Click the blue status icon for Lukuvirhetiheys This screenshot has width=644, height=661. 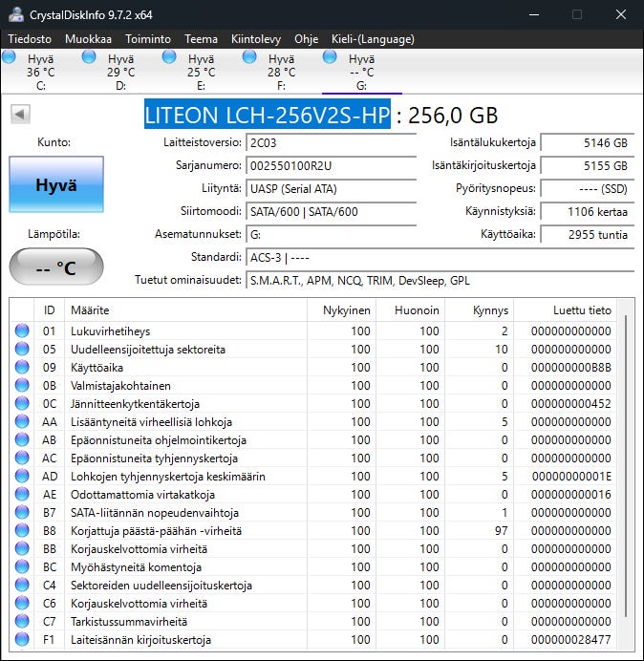(x=22, y=331)
